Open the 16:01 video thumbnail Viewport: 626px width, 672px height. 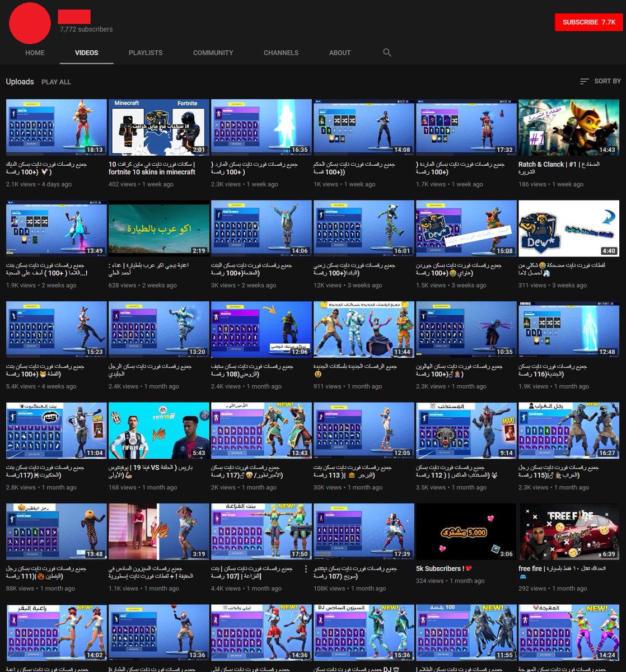coord(364,228)
